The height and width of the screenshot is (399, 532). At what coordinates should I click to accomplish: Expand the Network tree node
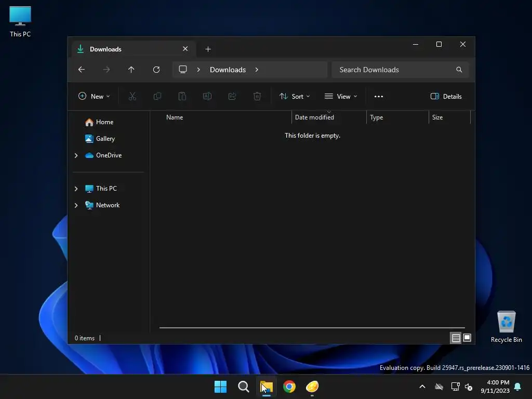(x=76, y=205)
